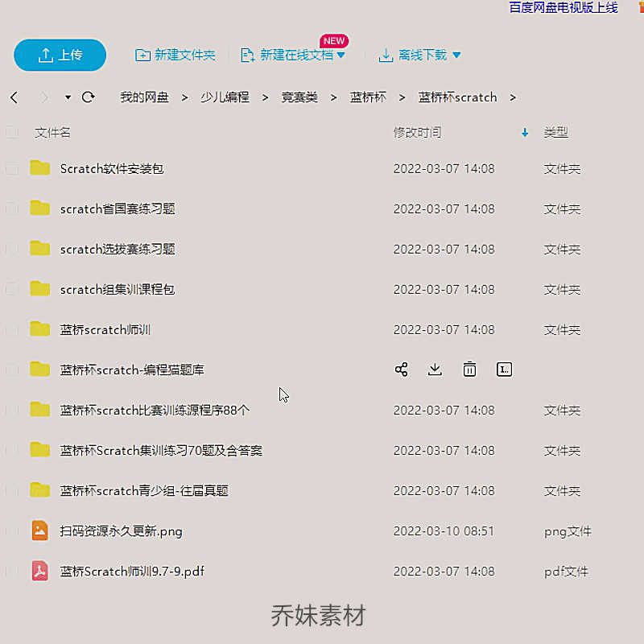The height and width of the screenshot is (644, 644).
Task: Select file name scratch组集训课程包
Action: (118, 290)
